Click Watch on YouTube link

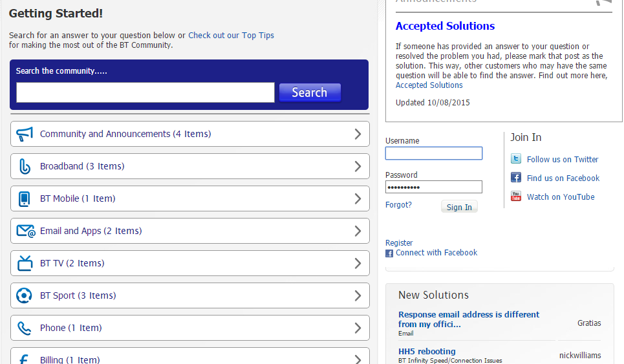(x=561, y=197)
